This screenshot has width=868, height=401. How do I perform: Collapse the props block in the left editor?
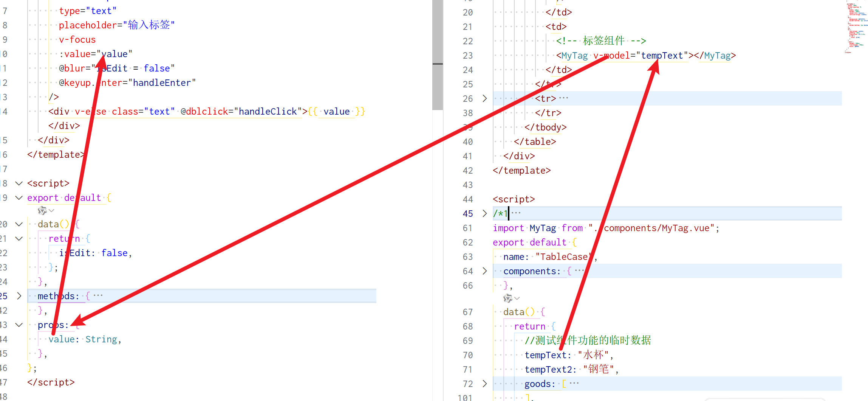click(19, 325)
